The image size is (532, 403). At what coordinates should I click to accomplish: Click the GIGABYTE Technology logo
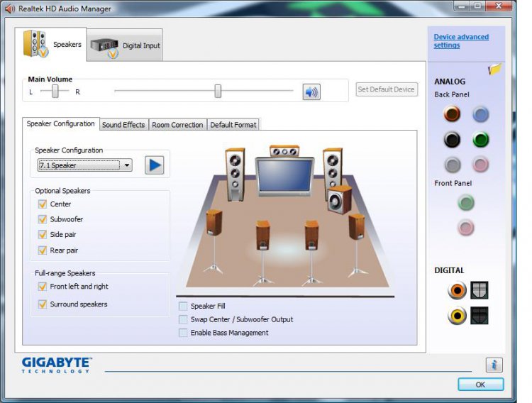point(57,365)
